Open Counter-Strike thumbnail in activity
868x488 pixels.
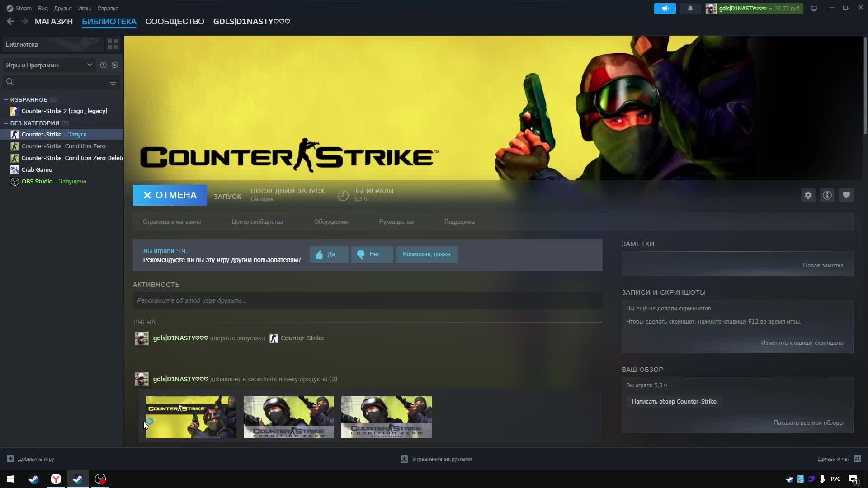191,417
